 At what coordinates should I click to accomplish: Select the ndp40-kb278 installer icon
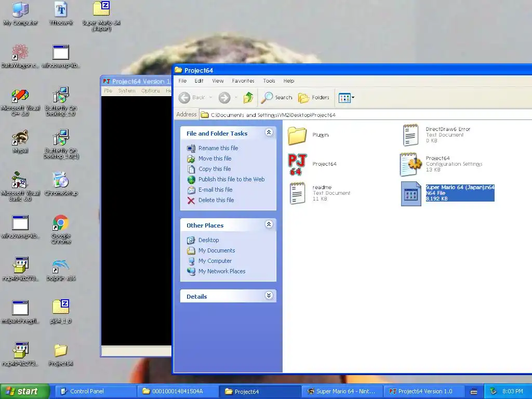click(20, 269)
